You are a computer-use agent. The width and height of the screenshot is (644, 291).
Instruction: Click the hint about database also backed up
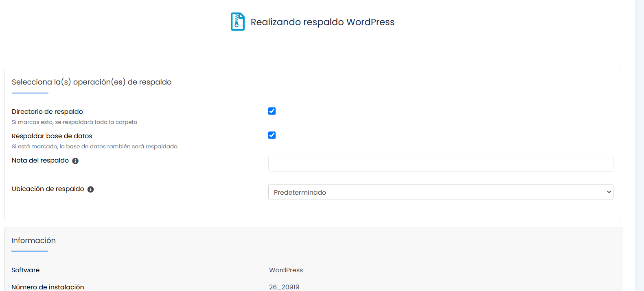point(94,147)
